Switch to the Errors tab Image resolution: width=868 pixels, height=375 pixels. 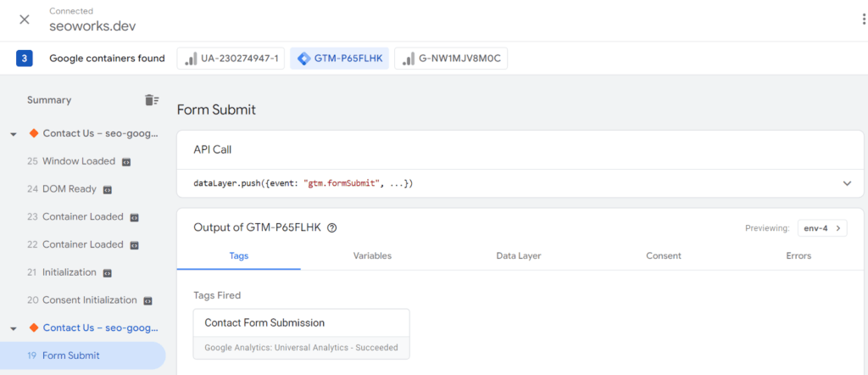798,256
